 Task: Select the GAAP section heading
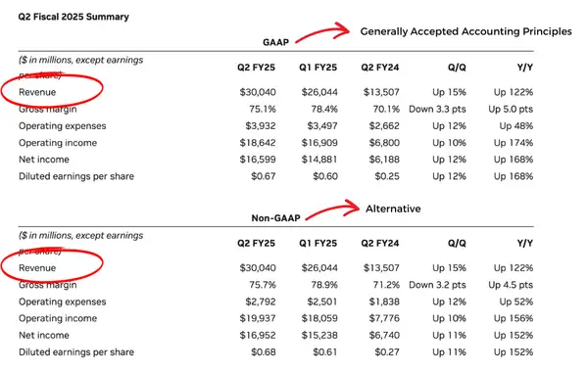(x=275, y=42)
